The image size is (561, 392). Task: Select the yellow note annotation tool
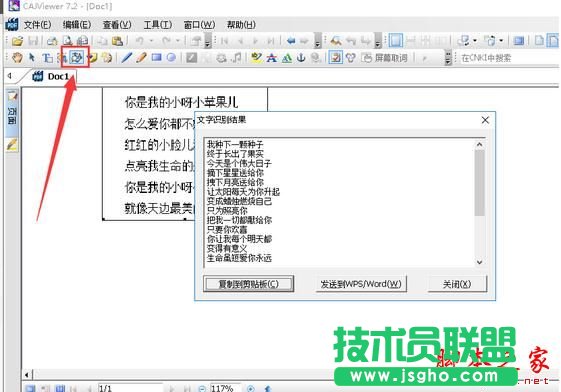(x=93, y=57)
